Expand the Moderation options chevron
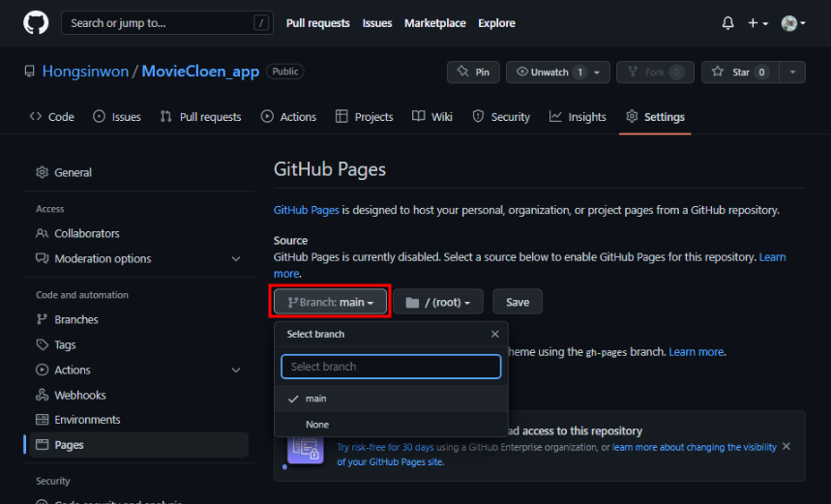The width and height of the screenshot is (831, 504). [x=236, y=259]
